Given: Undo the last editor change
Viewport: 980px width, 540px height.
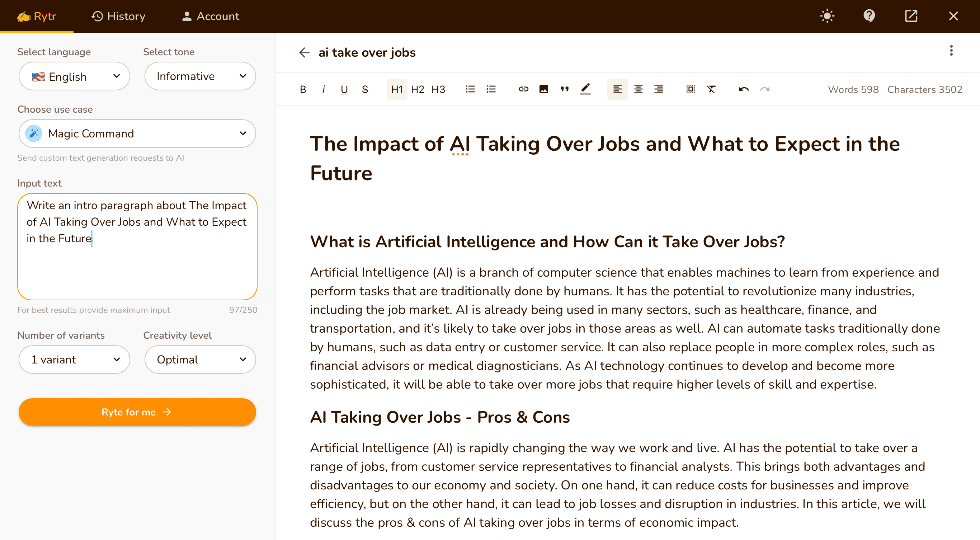Looking at the screenshot, I should (x=744, y=89).
